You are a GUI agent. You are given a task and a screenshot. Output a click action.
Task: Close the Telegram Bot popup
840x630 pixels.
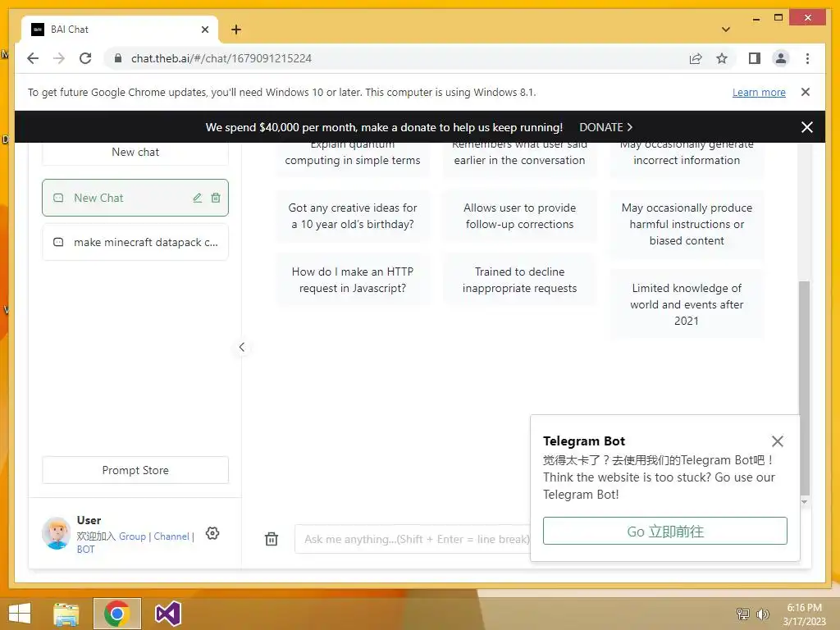[778, 441]
